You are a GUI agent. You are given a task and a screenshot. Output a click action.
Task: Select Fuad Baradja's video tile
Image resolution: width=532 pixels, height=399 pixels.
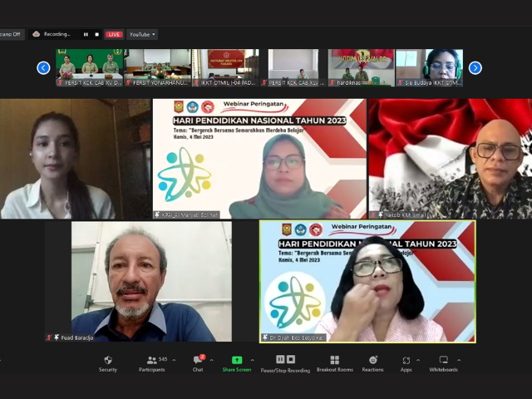coord(139,282)
